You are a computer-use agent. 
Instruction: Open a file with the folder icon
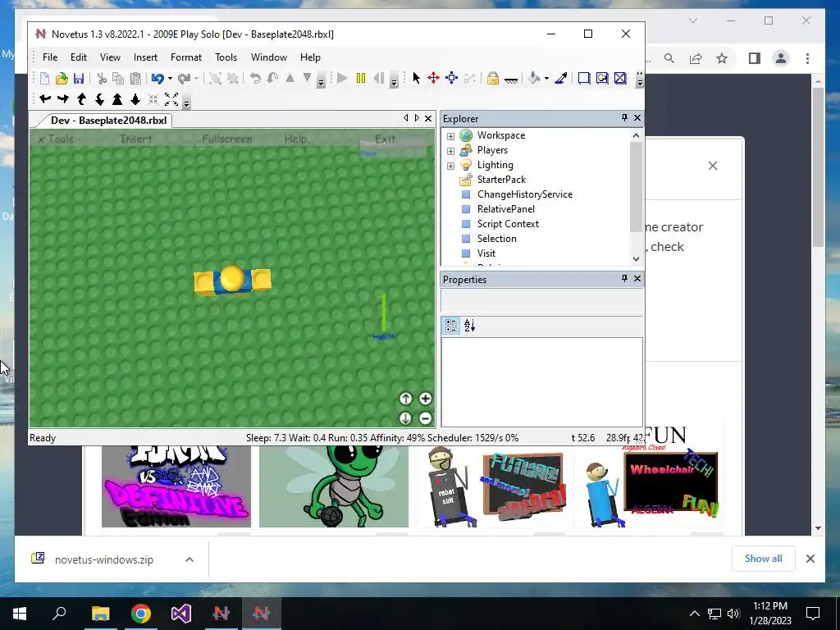[62, 78]
